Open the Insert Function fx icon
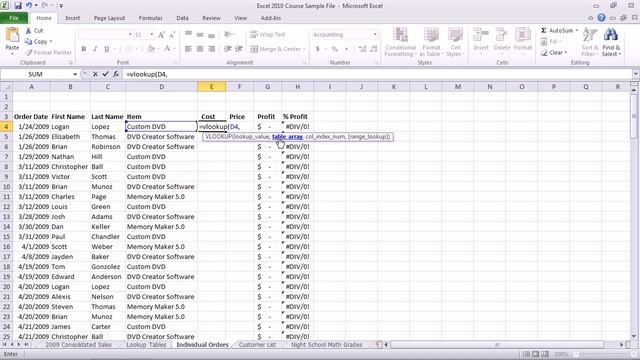This screenshot has width=640, height=360. [x=116, y=74]
